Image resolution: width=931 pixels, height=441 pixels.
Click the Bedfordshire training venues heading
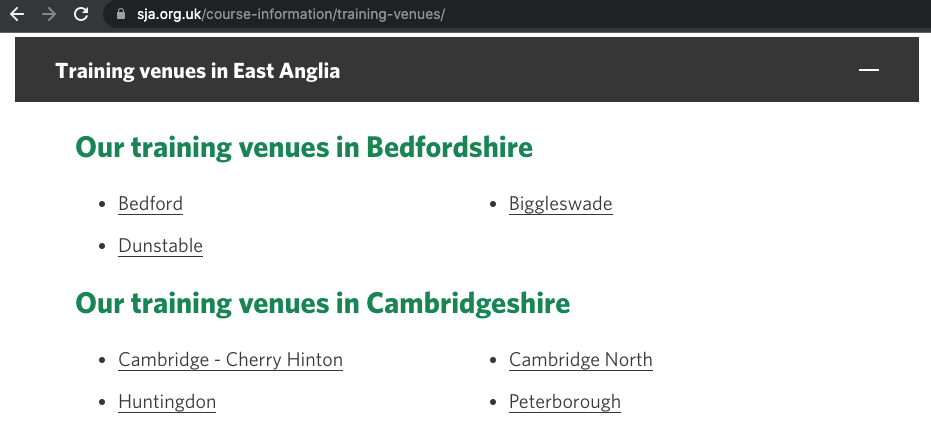[x=304, y=148]
